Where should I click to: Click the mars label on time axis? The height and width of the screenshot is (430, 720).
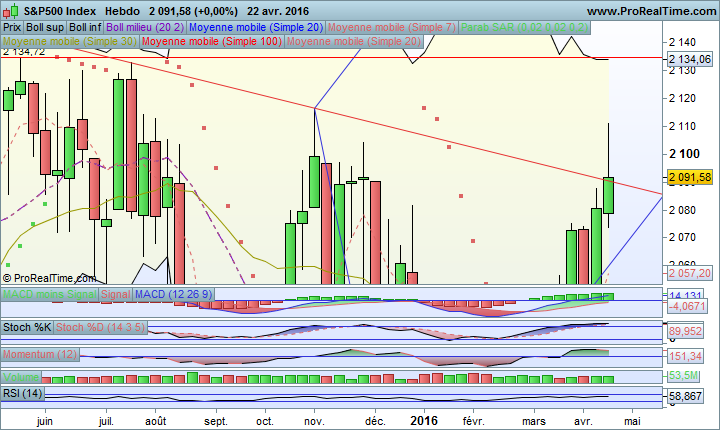coord(534,421)
